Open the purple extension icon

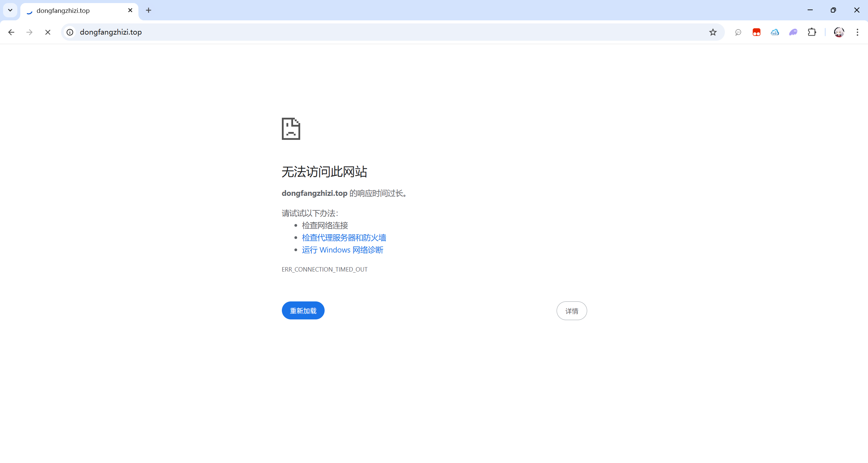tap(793, 32)
